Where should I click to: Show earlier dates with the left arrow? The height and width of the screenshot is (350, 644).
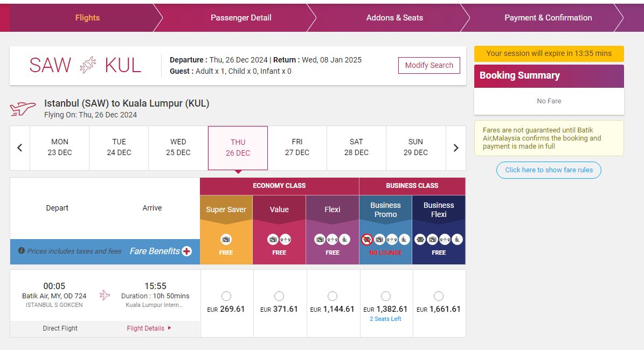pos(20,148)
